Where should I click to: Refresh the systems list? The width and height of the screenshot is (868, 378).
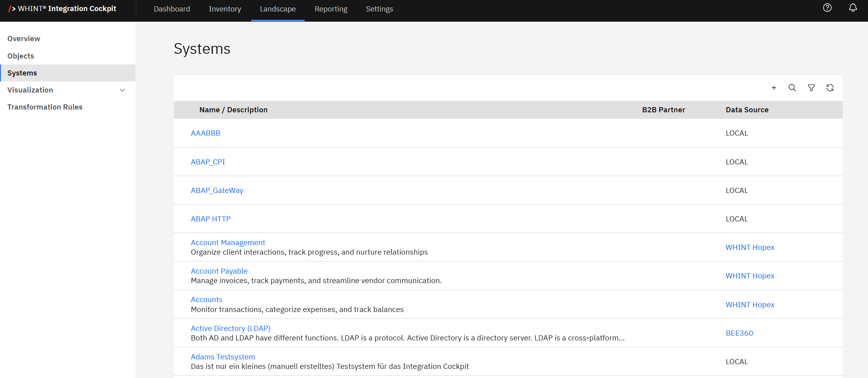pyautogui.click(x=830, y=88)
